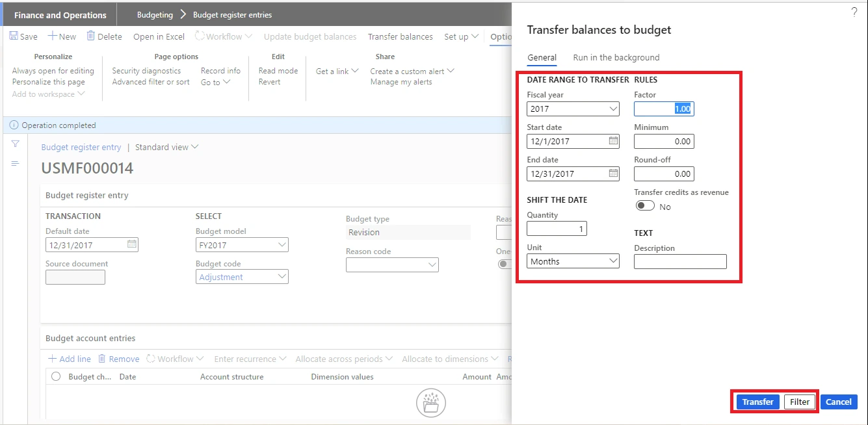Select the row selector circle in grid header
868x425 pixels.
click(x=56, y=376)
